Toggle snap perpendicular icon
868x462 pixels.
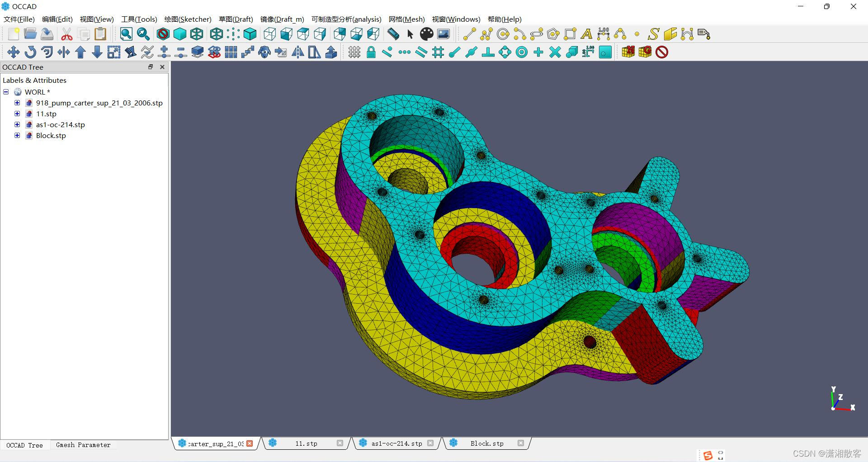(488, 52)
